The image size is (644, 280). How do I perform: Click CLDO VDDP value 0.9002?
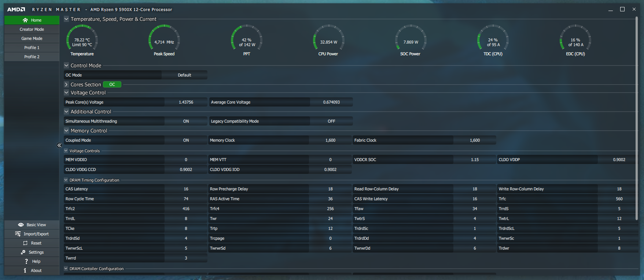pyautogui.click(x=619, y=160)
